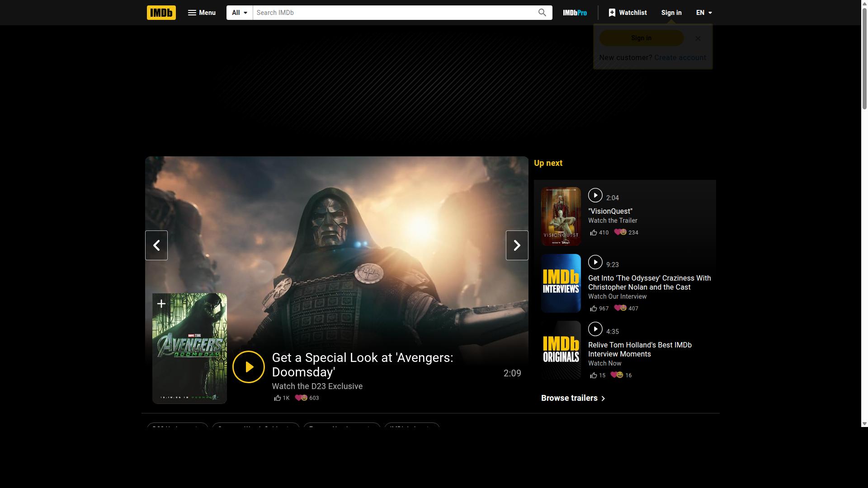Open Browse trailers link
868x488 pixels.
[573, 398]
